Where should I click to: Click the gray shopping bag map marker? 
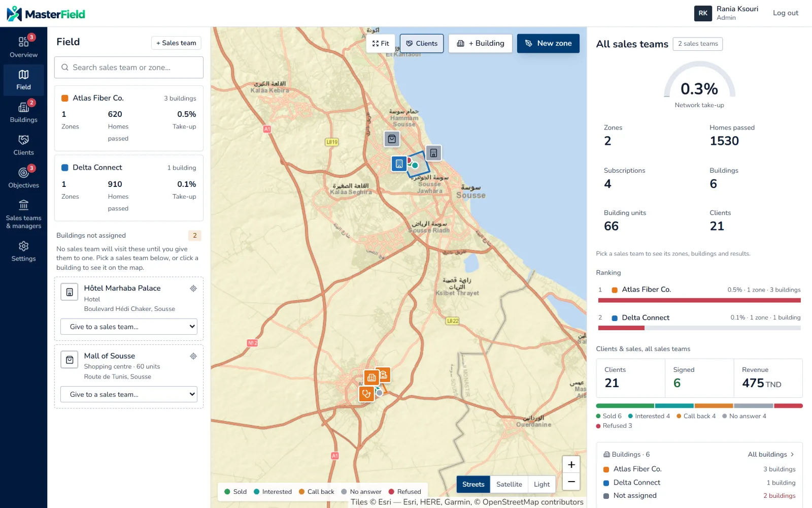(392, 139)
